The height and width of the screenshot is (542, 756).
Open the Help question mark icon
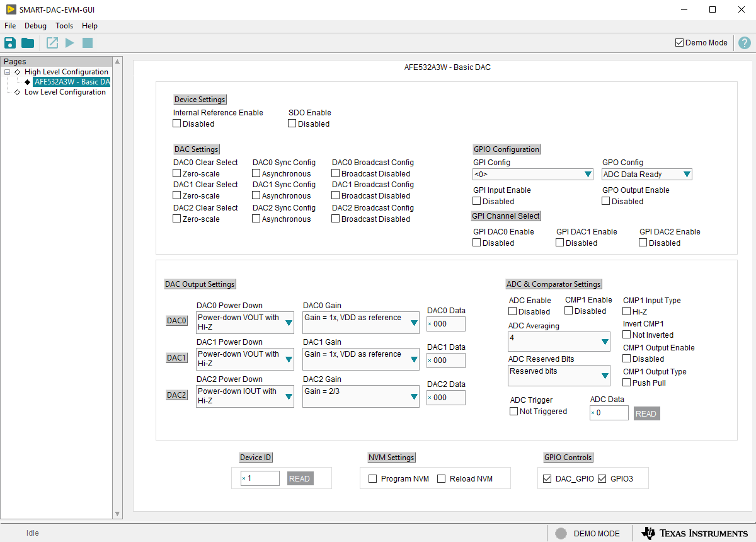pos(744,43)
